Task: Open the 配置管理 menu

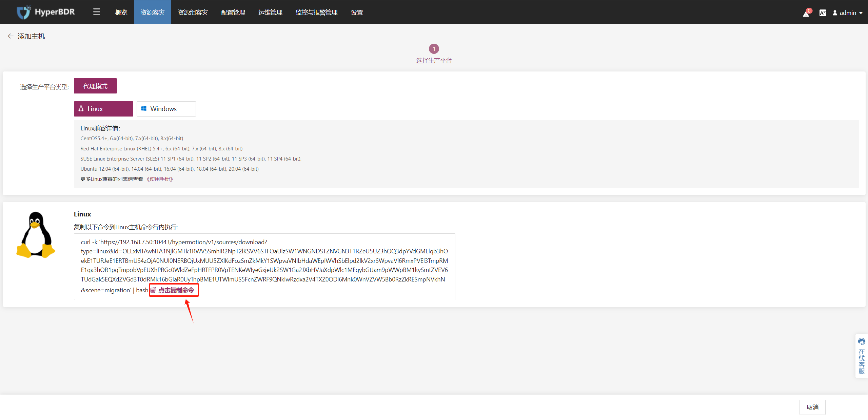Action: point(233,12)
